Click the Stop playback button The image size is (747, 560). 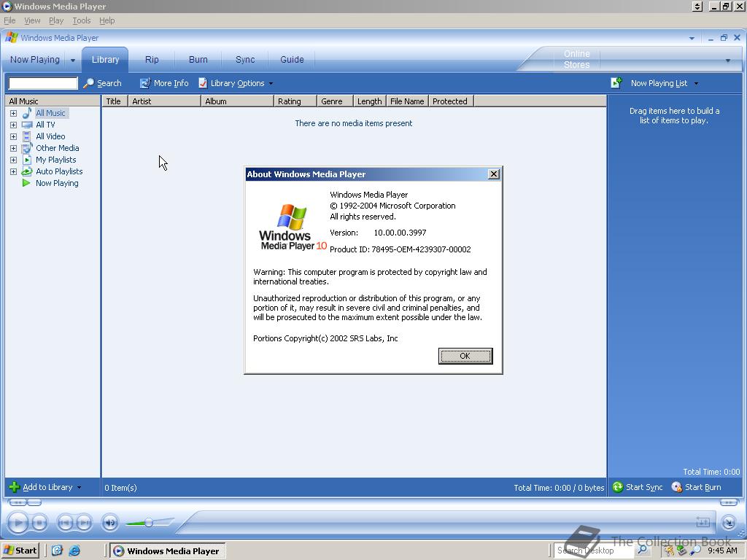coord(40,523)
